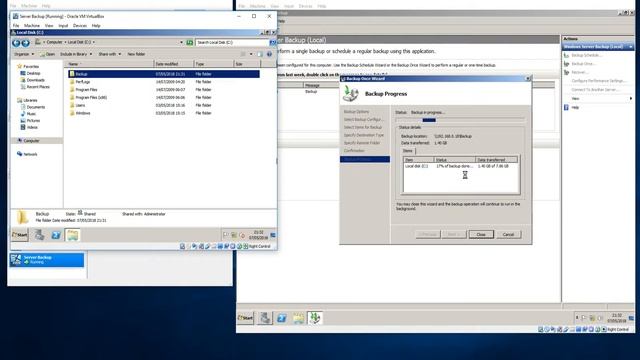Click clock in right VM system tray
640x360 pixels.
click(617, 318)
